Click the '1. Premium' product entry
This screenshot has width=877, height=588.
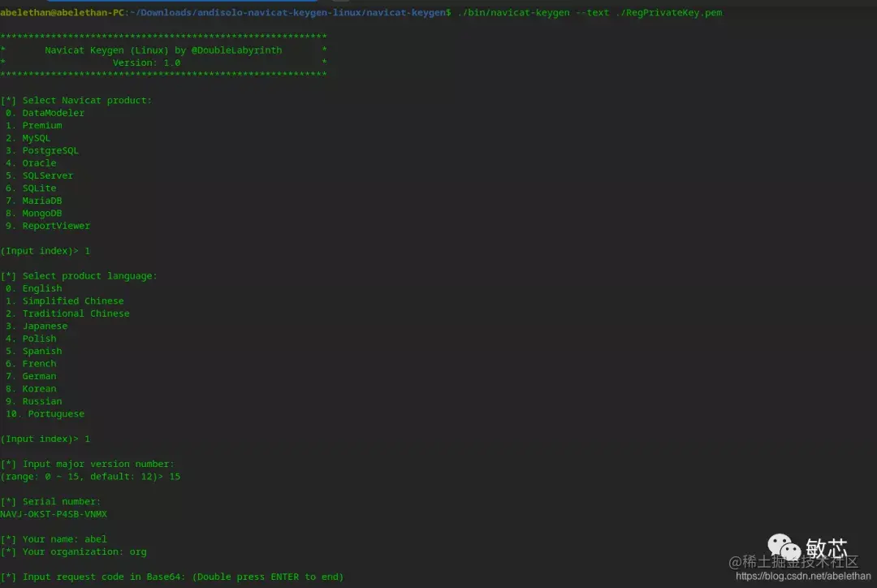pos(34,125)
